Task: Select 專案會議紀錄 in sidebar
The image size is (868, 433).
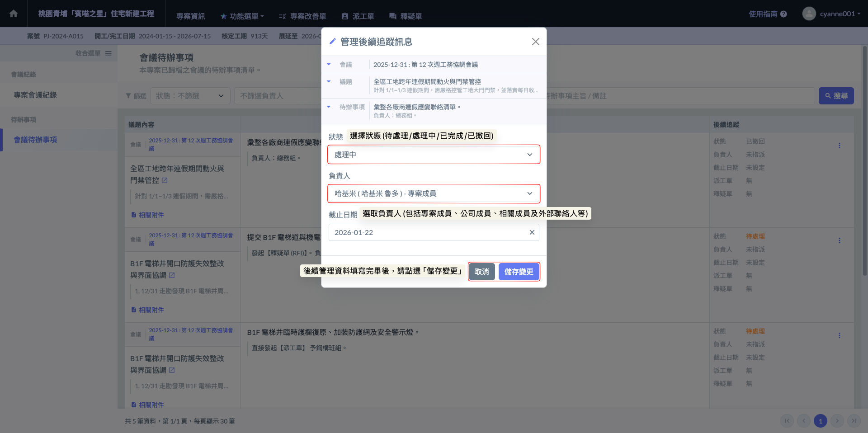Action: 35,95
